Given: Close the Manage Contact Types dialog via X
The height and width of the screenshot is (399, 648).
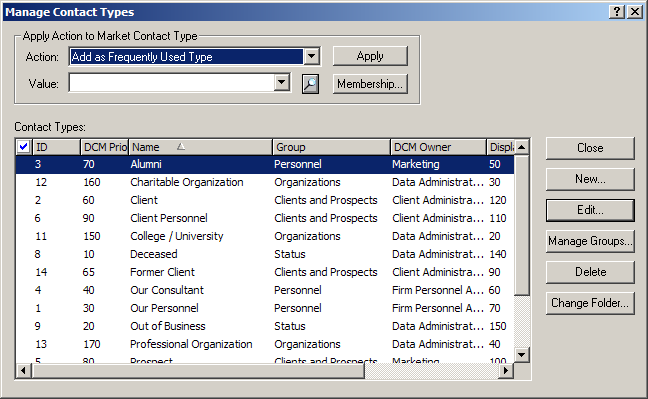Looking at the screenshot, I should pyautogui.click(x=634, y=12).
